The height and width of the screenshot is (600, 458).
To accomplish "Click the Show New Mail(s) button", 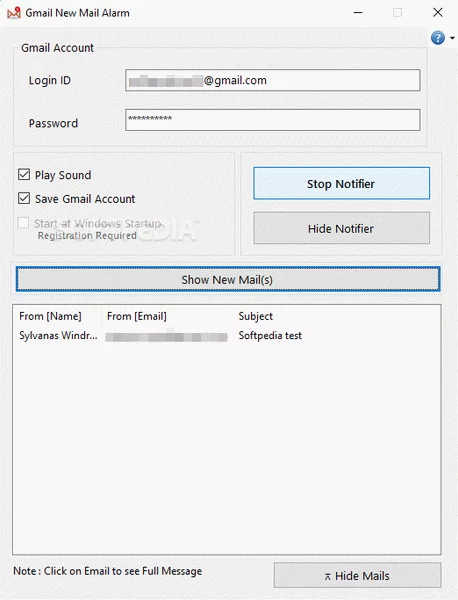I will tap(228, 279).
